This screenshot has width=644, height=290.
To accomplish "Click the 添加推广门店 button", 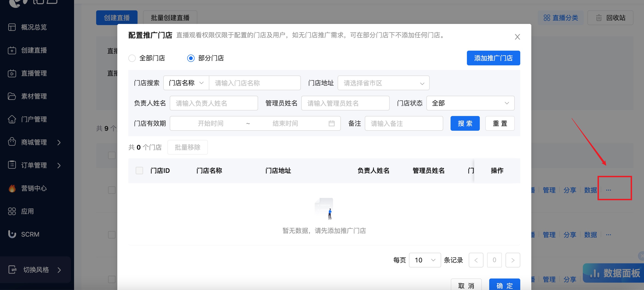I will [x=493, y=58].
